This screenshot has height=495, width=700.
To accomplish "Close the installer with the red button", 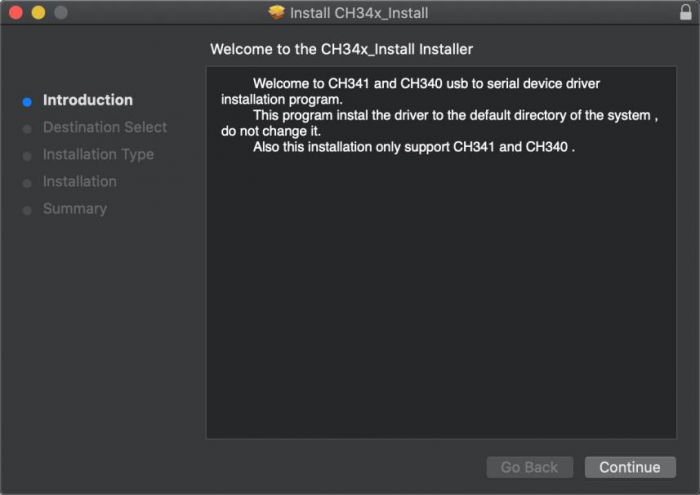I will pyautogui.click(x=17, y=13).
